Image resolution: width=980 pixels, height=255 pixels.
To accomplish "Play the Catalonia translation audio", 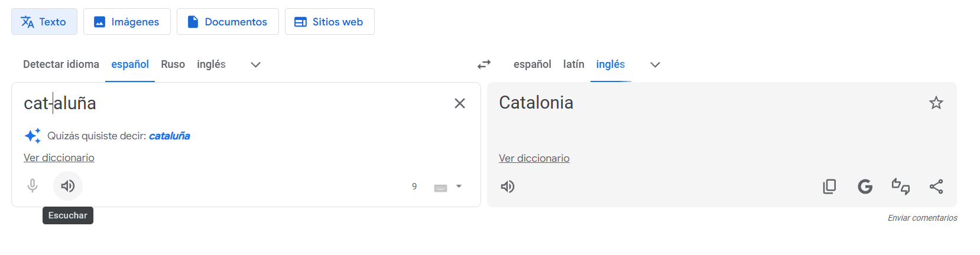I will pos(508,187).
